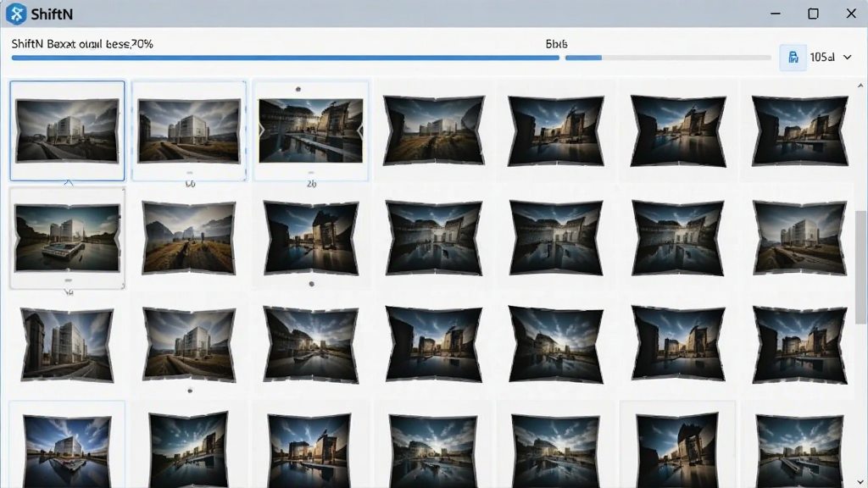Click the "Bbtb" label above the short bar
This screenshot has width=868, height=488.
point(556,44)
